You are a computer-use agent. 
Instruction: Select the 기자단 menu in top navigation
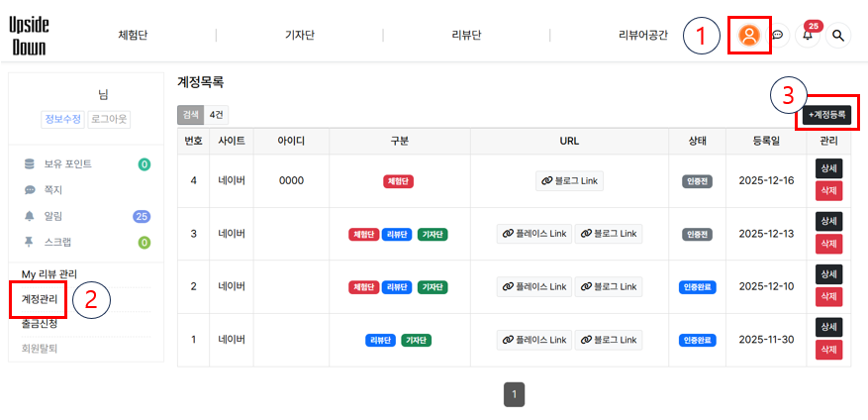(299, 36)
